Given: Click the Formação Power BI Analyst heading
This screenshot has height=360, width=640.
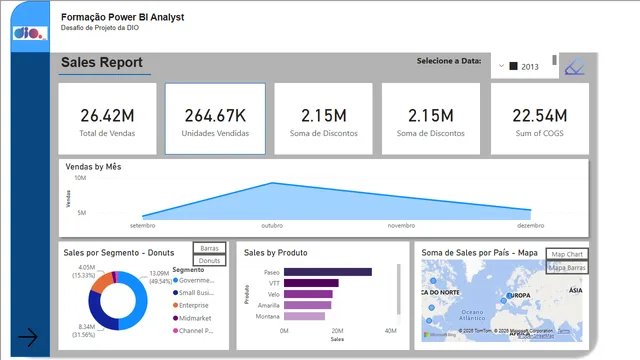Looking at the screenshot, I should coord(122,17).
